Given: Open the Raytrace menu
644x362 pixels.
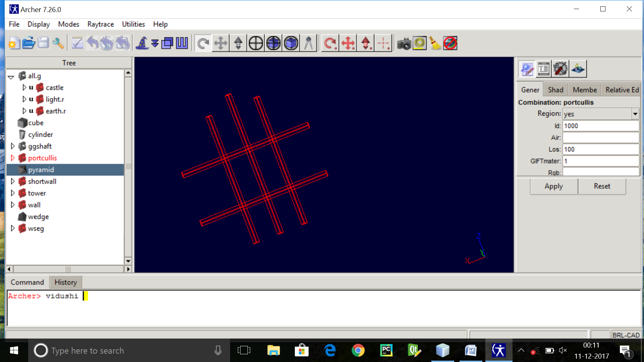Looking at the screenshot, I should [100, 24].
